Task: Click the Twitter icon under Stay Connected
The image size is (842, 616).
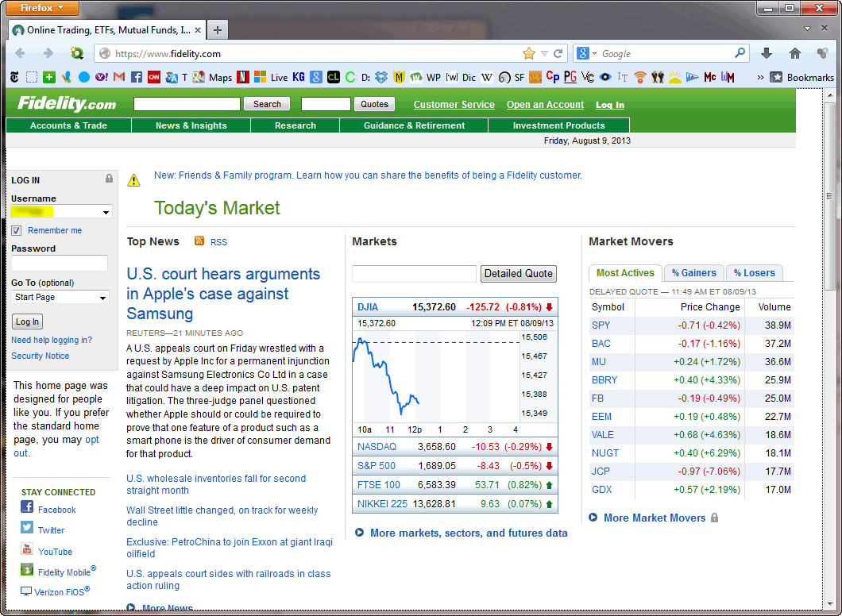Action: (27, 527)
